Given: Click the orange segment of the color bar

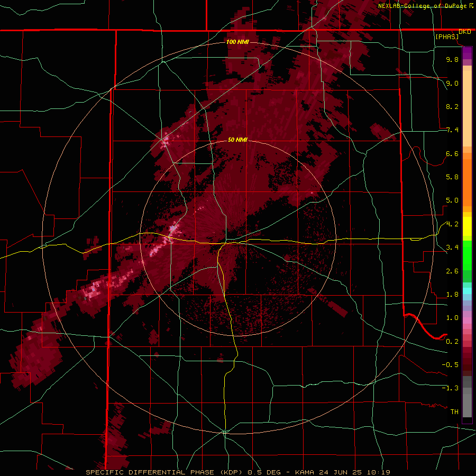Looking at the screenshot, I should tap(467, 182).
